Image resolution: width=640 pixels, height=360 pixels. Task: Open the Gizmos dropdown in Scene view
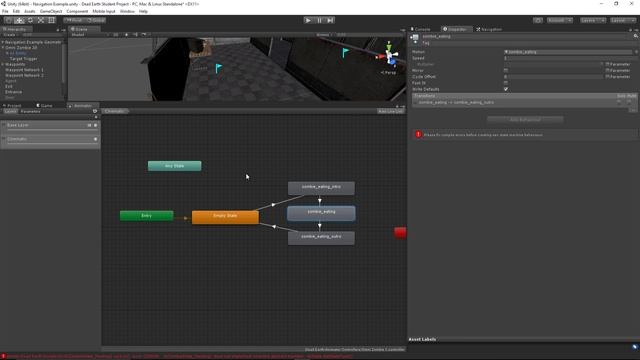[324, 35]
